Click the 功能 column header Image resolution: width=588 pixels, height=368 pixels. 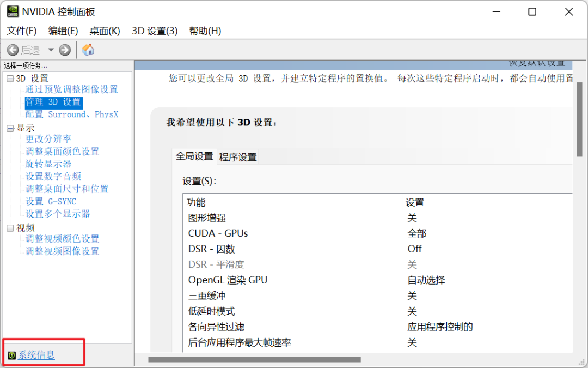292,202
